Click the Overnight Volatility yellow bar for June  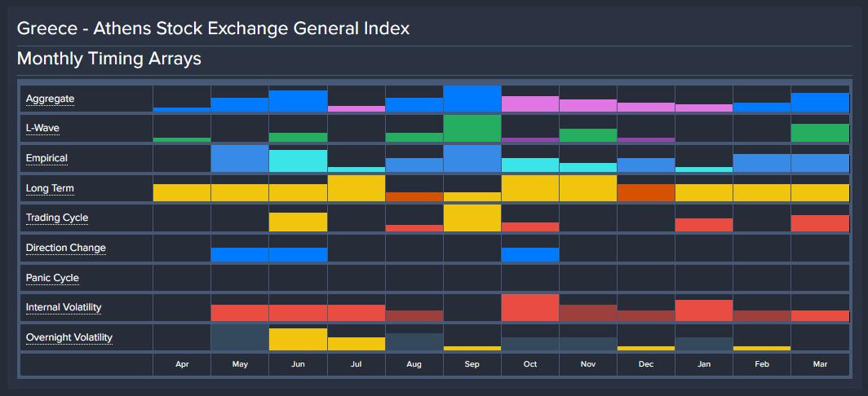(298, 340)
